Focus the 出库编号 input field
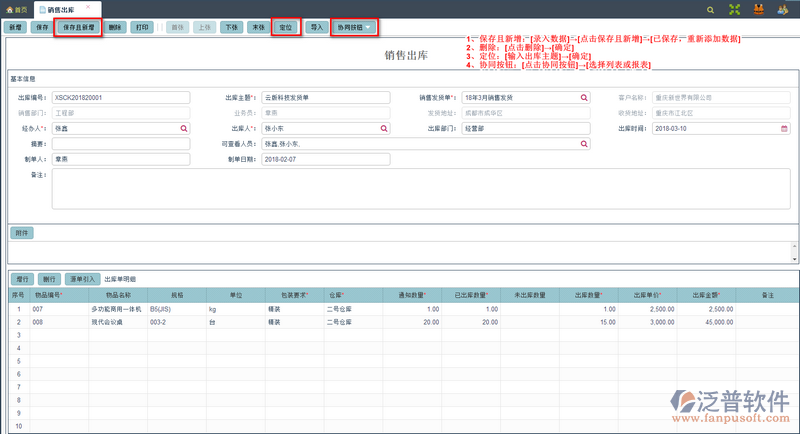 coord(121,97)
